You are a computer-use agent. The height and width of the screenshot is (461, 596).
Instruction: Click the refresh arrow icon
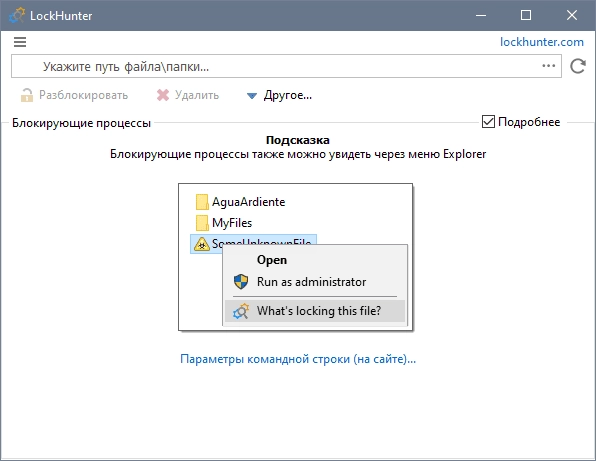pyautogui.click(x=577, y=66)
